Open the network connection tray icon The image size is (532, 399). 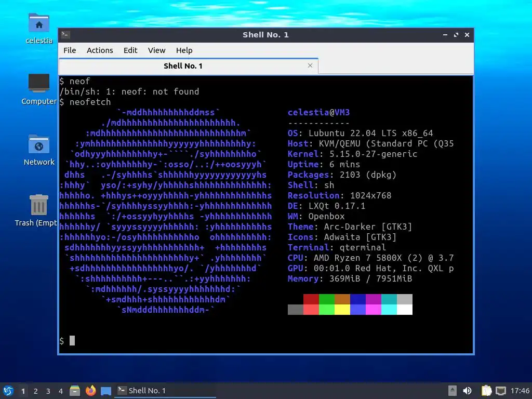(x=501, y=391)
